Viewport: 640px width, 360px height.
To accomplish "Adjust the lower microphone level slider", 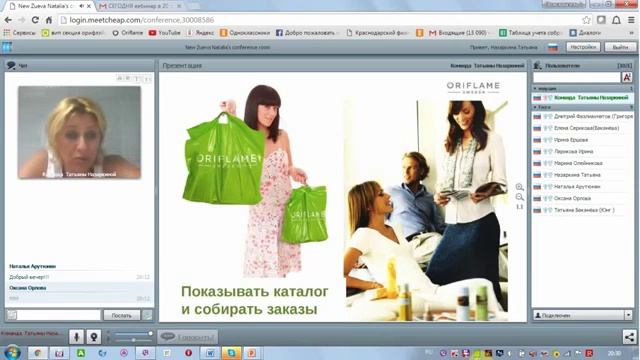I will click(x=133, y=340).
